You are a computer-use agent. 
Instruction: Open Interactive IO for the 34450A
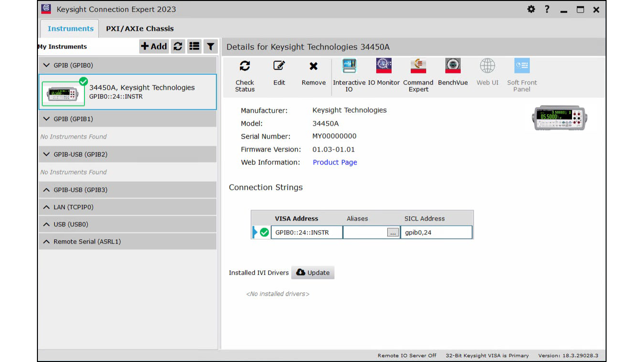[x=349, y=73]
